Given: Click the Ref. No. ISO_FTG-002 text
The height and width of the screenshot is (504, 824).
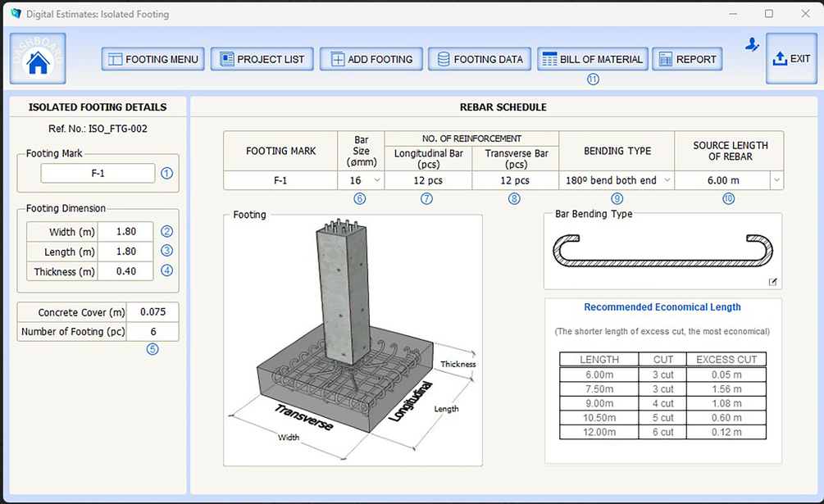Looking at the screenshot, I should pos(98,129).
